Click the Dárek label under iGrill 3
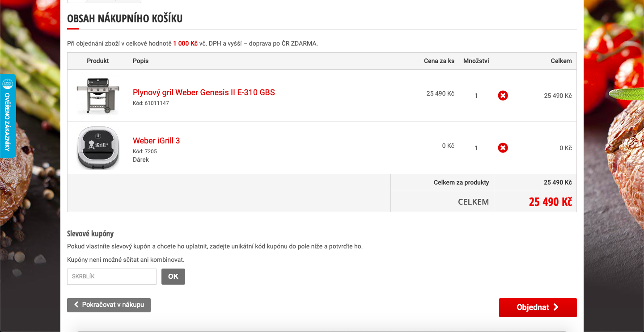The width and height of the screenshot is (644, 332). click(141, 160)
